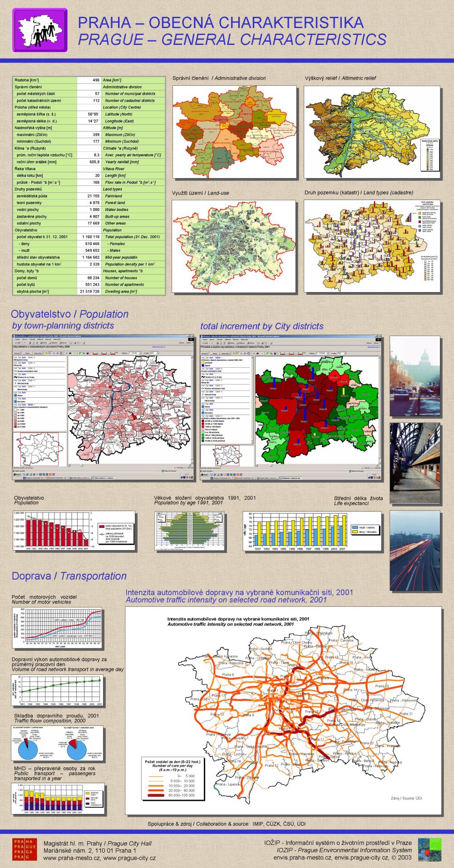454x868 pixels.
Task: Click the Start button in left population window taskbar
Action: (x=17, y=474)
